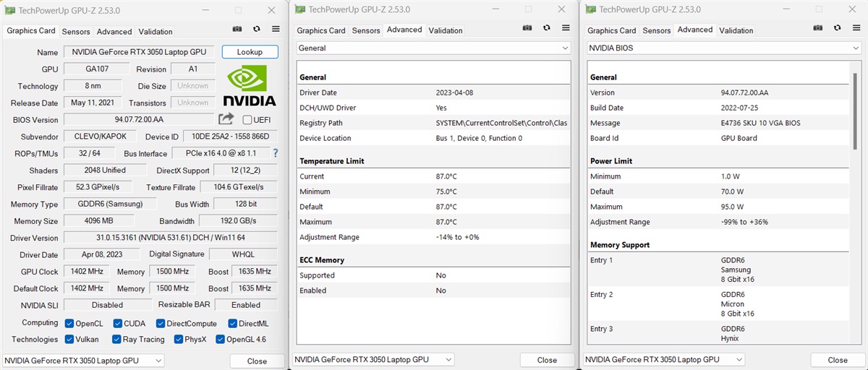The image size is (868, 370).
Task: Click refresh icon in the NVIDIA BIOS window
Action: click(837, 29)
